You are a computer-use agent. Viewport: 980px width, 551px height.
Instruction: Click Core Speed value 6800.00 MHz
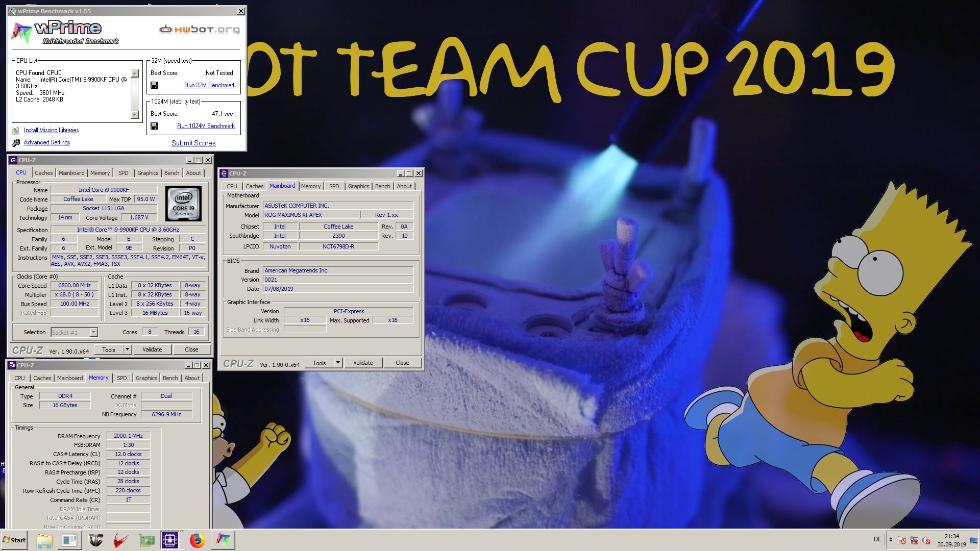tap(75, 286)
